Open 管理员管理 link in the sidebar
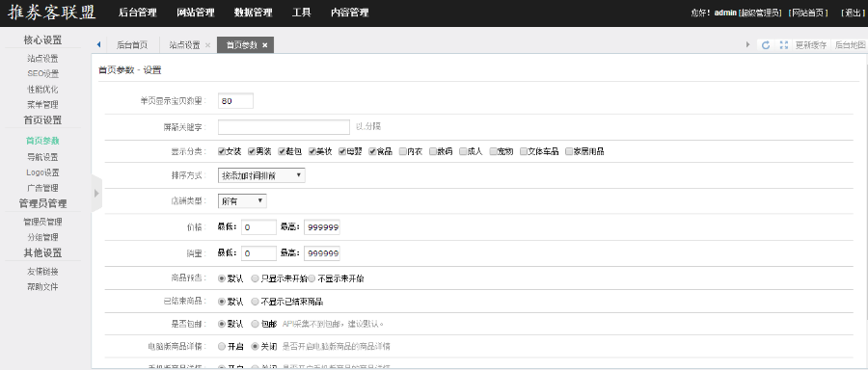The width and height of the screenshot is (868, 370). click(x=42, y=222)
